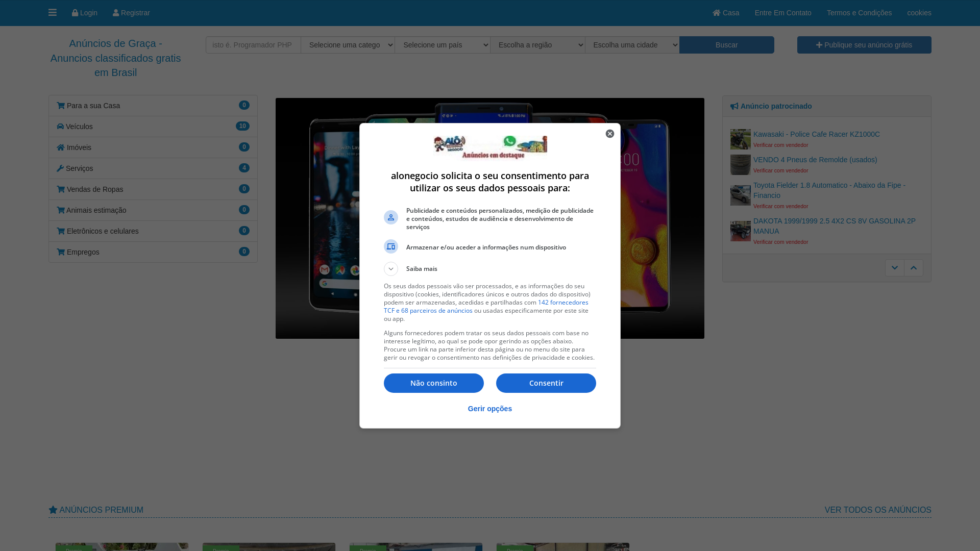The height and width of the screenshot is (551, 980).
Task: Click the Gerir opções link
Action: pyautogui.click(x=489, y=409)
